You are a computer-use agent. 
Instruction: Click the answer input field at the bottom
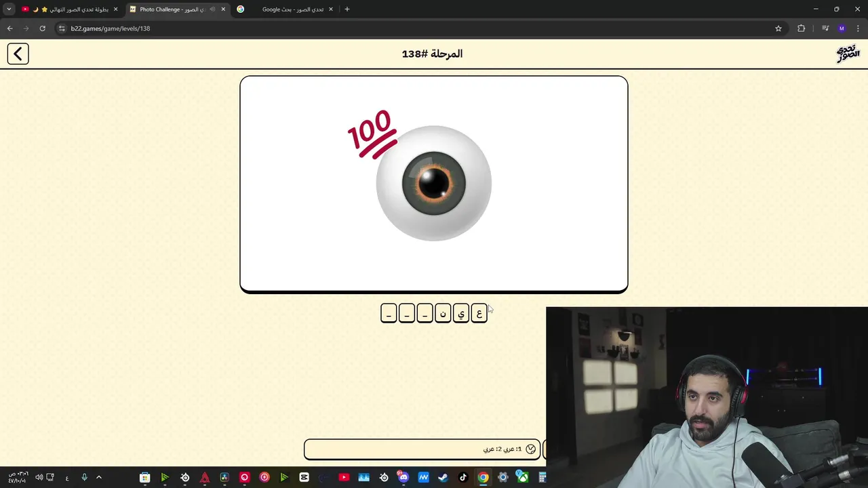422,449
